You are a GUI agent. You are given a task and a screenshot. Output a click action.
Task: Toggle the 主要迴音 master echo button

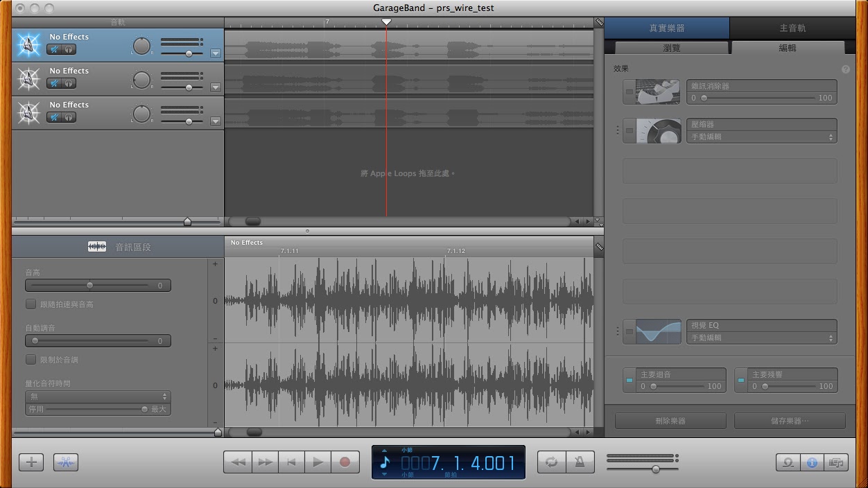click(x=629, y=381)
